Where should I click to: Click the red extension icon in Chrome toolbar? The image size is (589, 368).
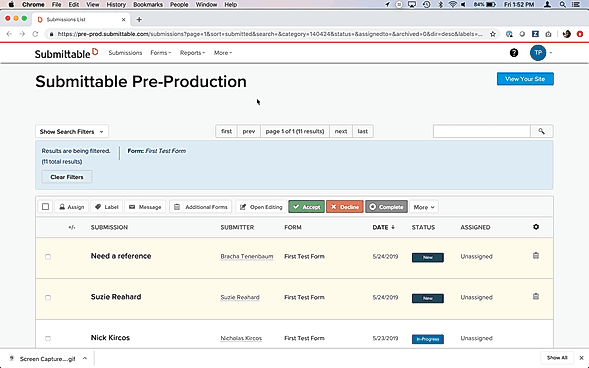click(580, 34)
